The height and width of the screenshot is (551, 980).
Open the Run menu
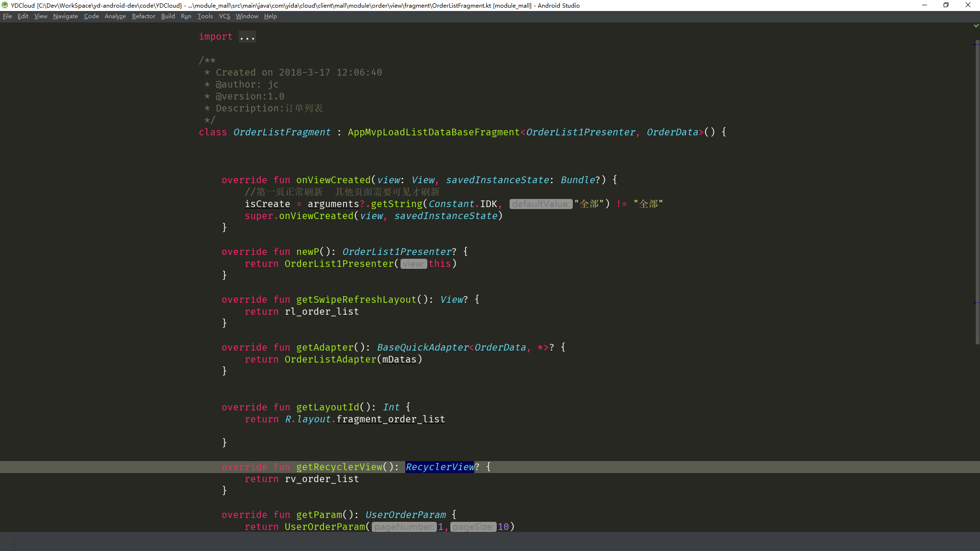[x=186, y=16]
